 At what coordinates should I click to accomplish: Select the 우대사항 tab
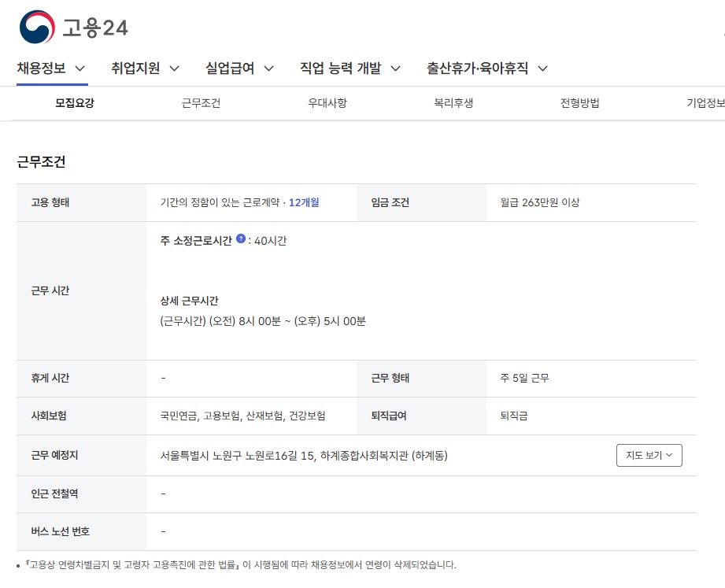327,102
